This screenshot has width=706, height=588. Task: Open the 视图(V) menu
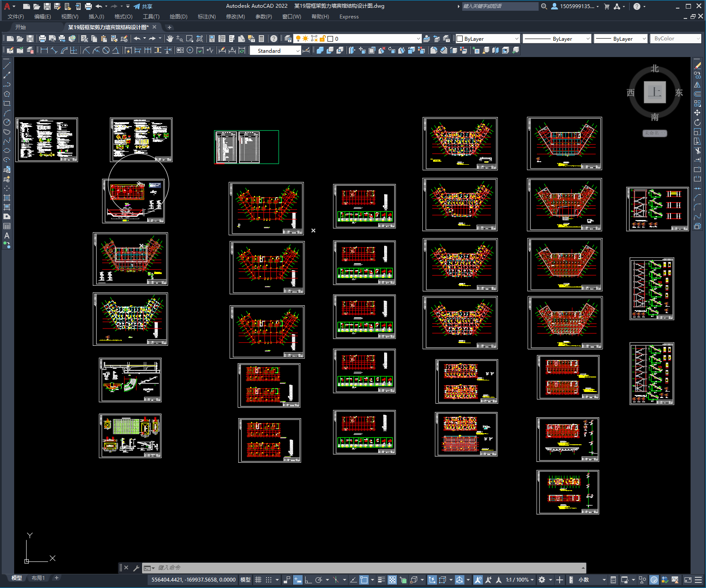click(70, 17)
